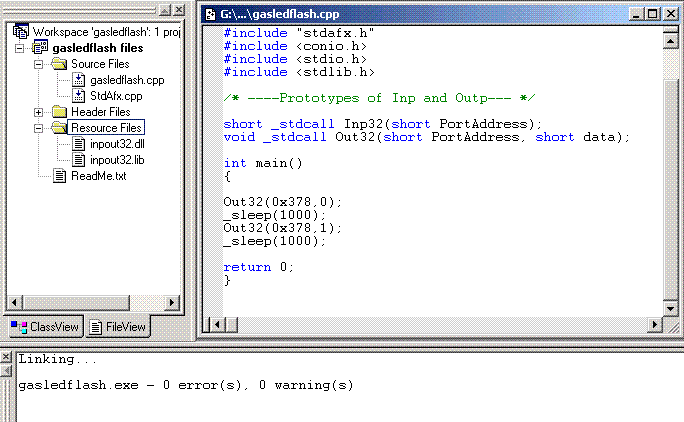Click the Linking... output line

(x=58, y=359)
